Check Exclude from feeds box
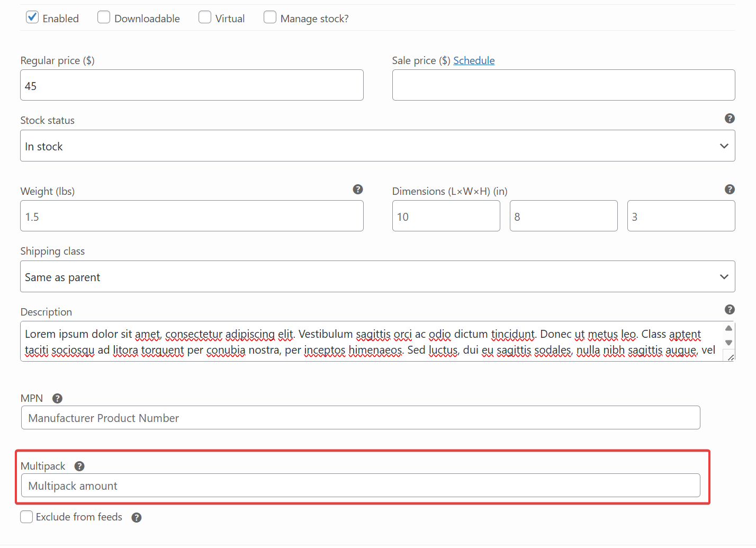 click(26, 517)
